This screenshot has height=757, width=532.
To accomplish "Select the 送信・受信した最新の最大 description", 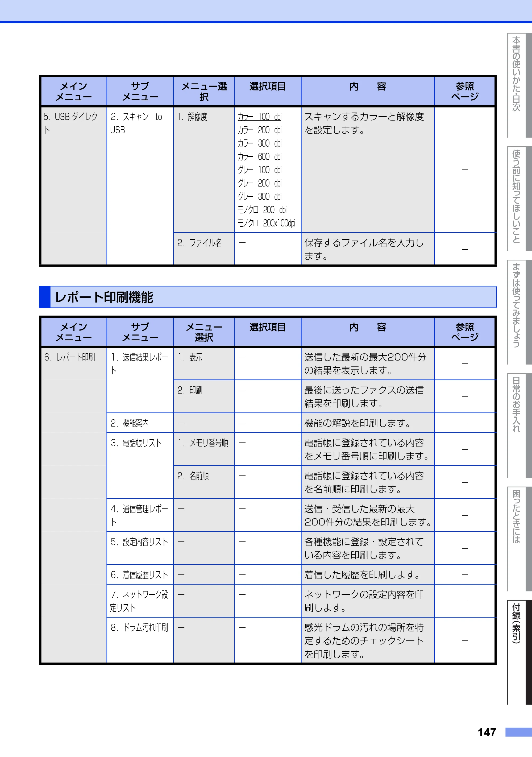I will click(x=368, y=515).
